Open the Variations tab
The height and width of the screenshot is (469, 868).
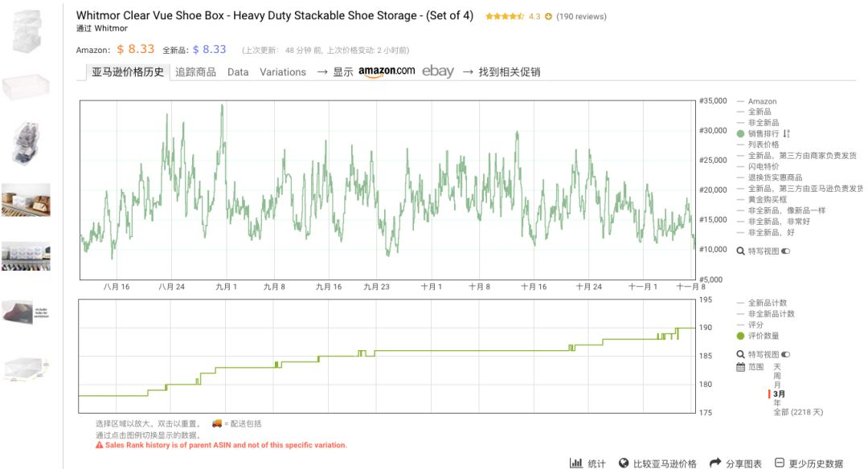pyautogui.click(x=283, y=72)
